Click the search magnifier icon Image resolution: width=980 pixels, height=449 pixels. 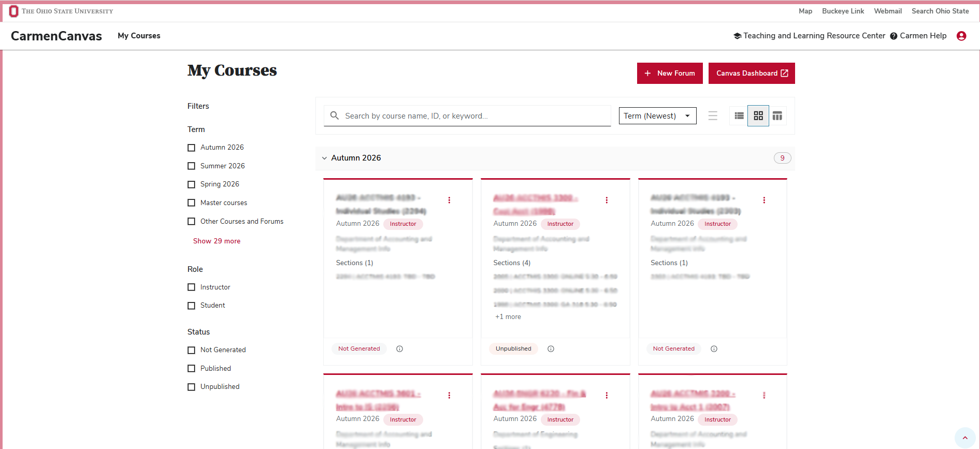(x=335, y=115)
